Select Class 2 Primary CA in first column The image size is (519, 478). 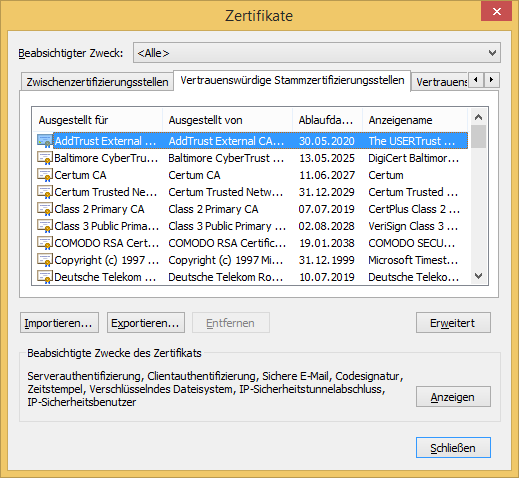pos(99,209)
